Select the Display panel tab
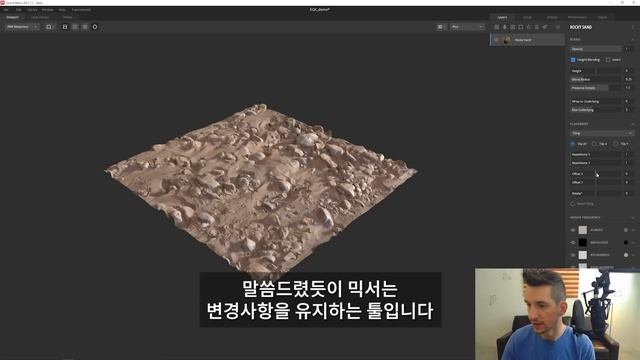The width and height of the screenshot is (640, 360). (x=552, y=17)
